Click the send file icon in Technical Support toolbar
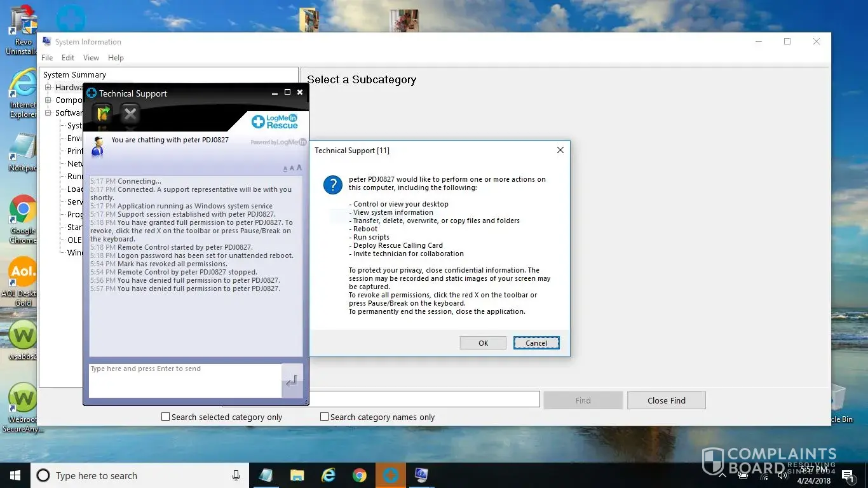 103,114
